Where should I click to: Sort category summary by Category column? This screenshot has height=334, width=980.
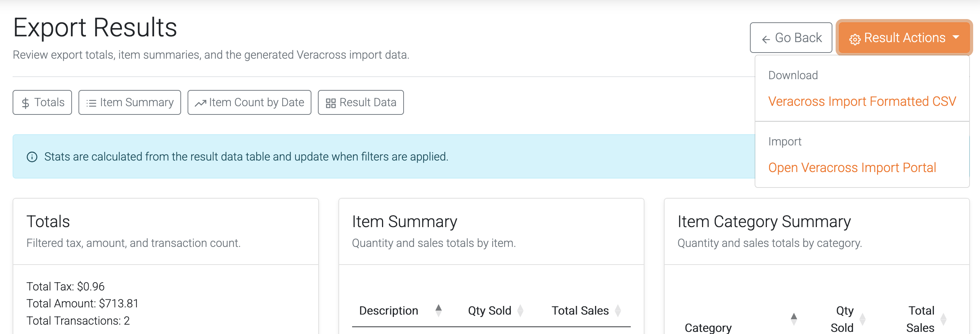pyautogui.click(x=708, y=327)
